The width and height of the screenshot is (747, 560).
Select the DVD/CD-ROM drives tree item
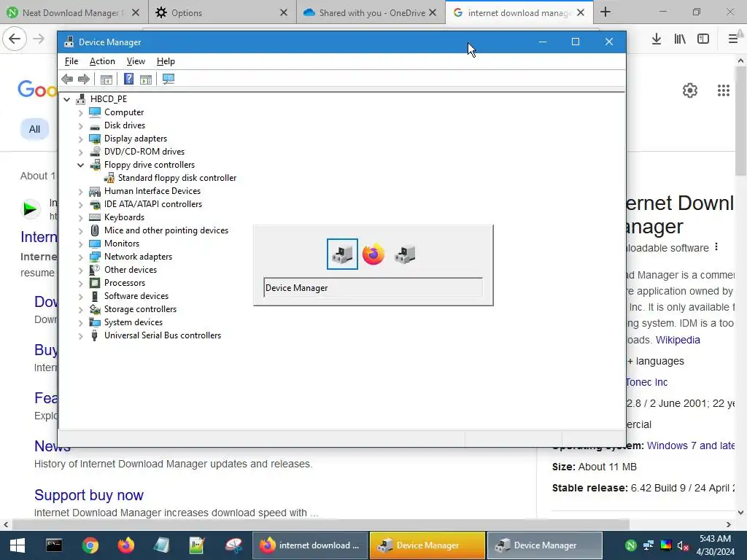tap(144, 152)
